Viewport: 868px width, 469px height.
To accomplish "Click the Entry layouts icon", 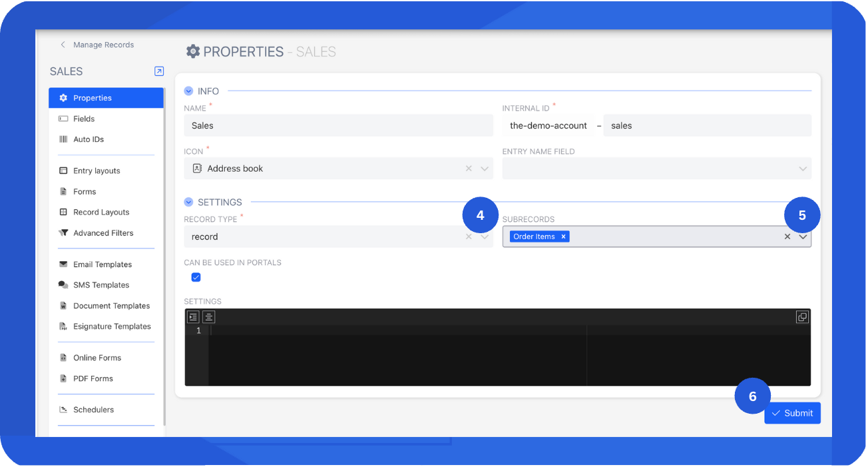I will 63,171.
